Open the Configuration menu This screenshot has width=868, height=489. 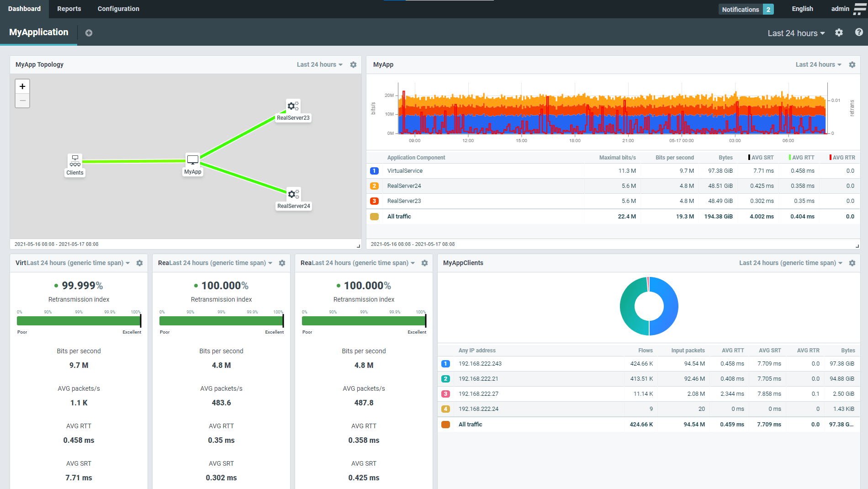tap(118, 9)
